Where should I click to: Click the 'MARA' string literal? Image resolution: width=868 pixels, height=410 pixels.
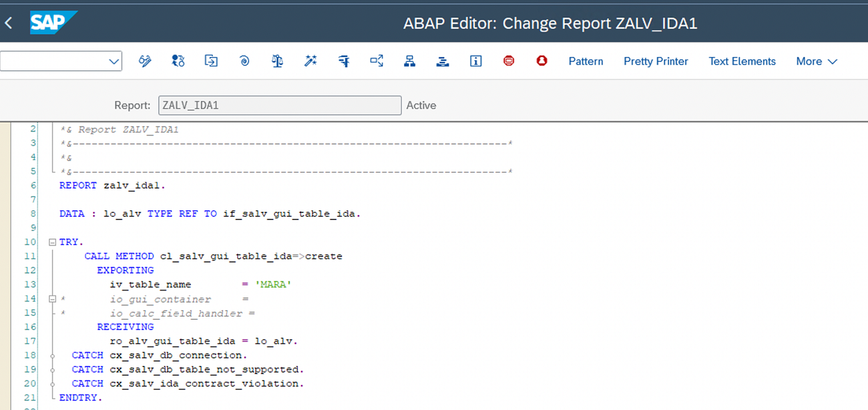point(273,284)
